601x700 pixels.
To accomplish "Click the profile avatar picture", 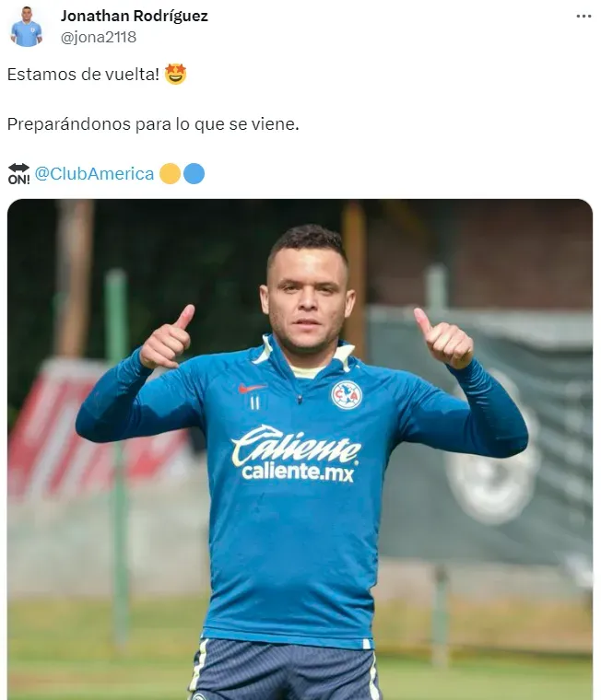I will coord(27,27).
